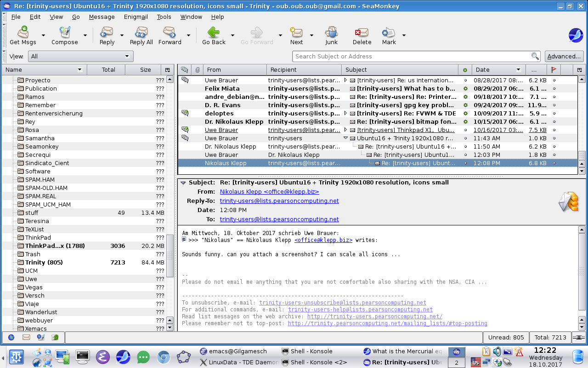Image resolution: width=588 pixels, height=368 pixels.
Task: Open the top-posting mailing list link
Action: click(x=388, y=323)
